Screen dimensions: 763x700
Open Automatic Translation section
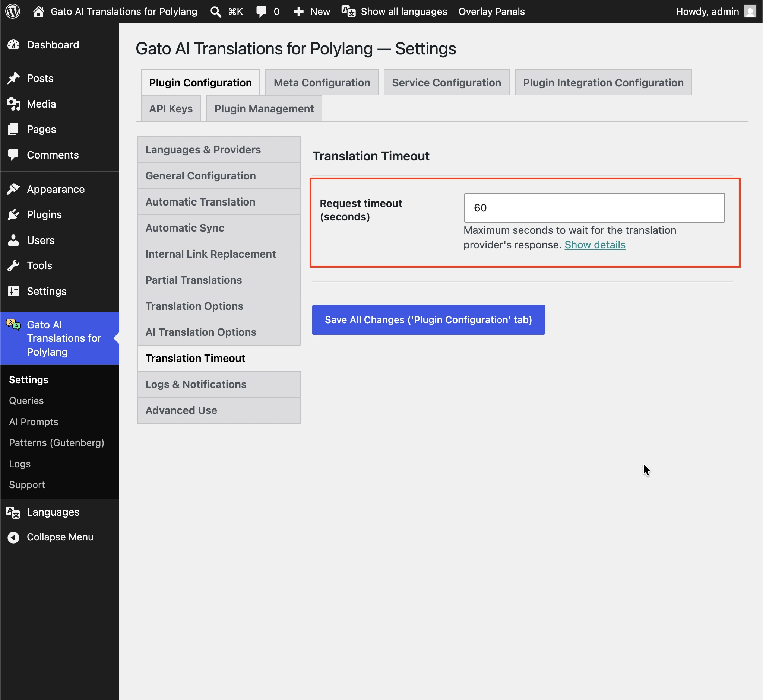219,202
